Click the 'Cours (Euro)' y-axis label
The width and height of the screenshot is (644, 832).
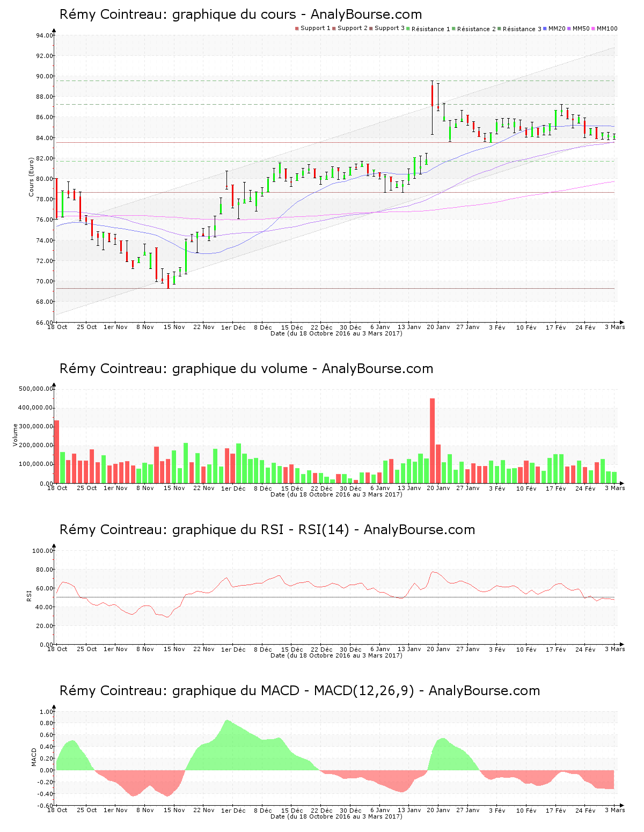(x=31, y=177)
